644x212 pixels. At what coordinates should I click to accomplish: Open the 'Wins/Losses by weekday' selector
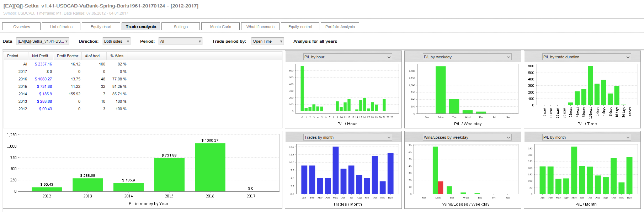click(x=467, y=137)
